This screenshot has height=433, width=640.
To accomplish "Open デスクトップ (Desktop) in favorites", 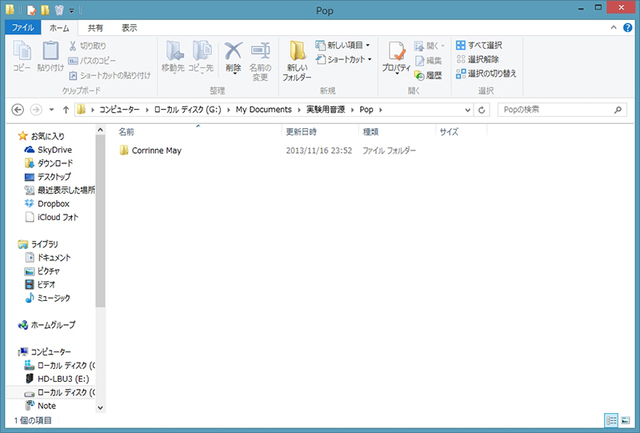I will [48, 177].
